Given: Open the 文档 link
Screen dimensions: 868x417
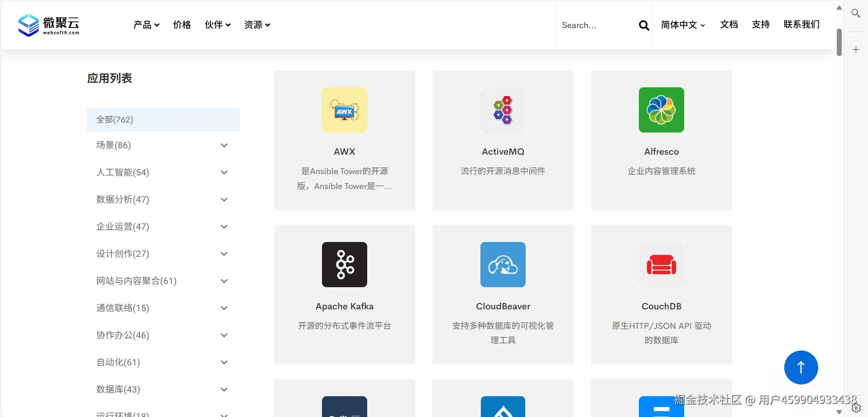Looking at the screenshot, I should (729, 24).
